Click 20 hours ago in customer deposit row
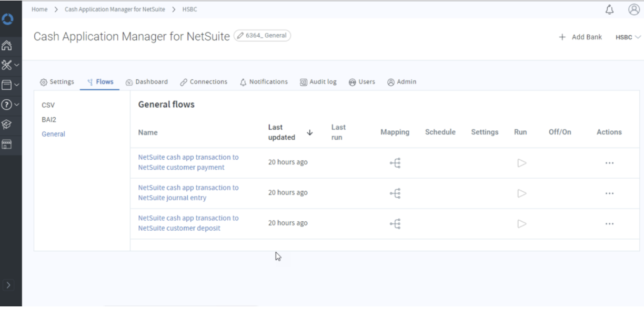 (x=288, y=223)
